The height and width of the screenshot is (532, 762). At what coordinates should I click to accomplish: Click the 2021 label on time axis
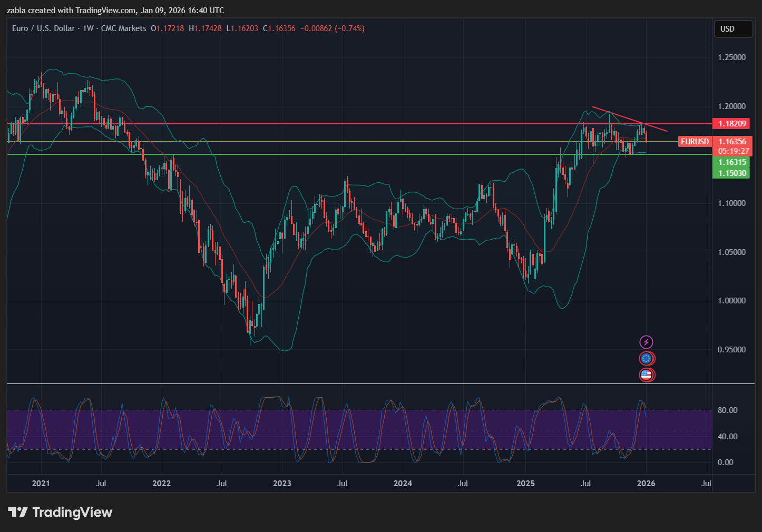(x=41, y=483)
